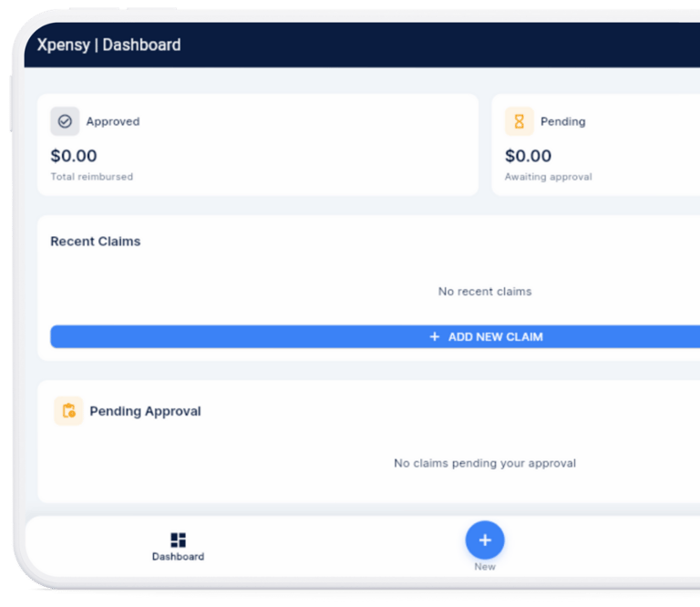The image size is (700, 607).
Task: Click the Pending Approval clipboard icon
Action: 68,411
